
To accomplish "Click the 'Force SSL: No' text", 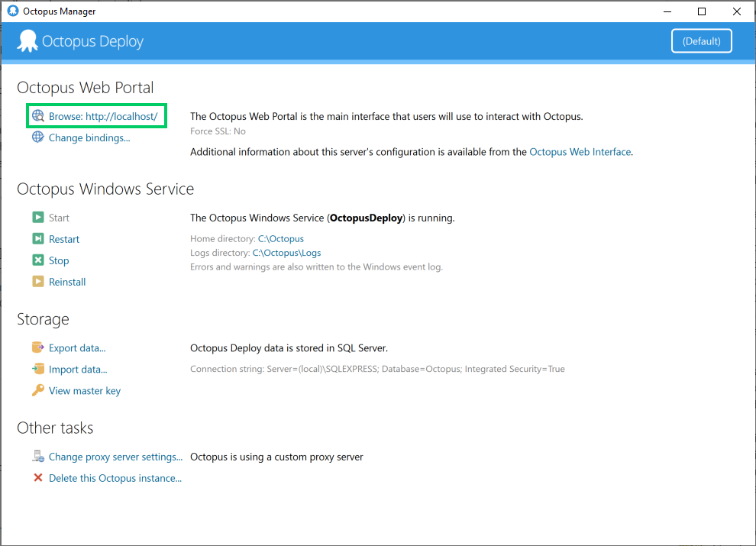I will point(218,131).
